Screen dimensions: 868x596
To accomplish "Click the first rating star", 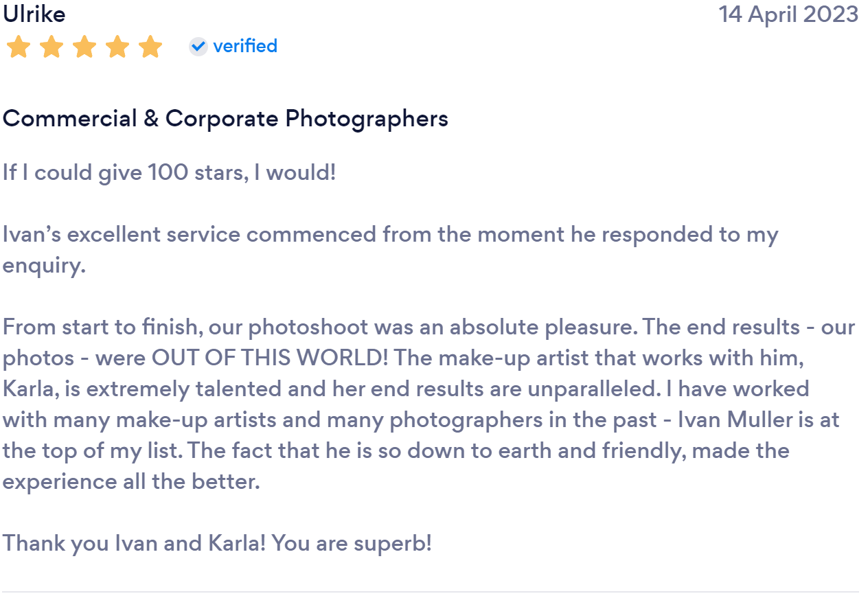I will [x=18, y=47].
